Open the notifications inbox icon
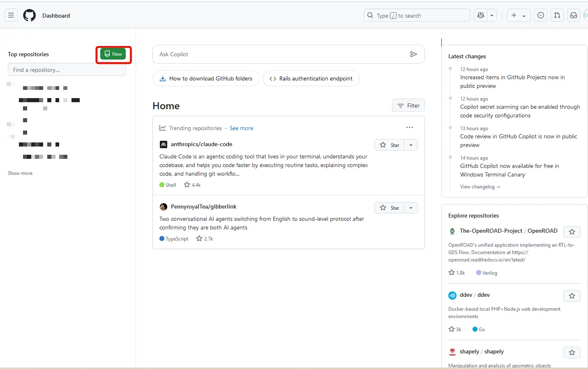Viewport: 588px width, 369px height. 574,16
